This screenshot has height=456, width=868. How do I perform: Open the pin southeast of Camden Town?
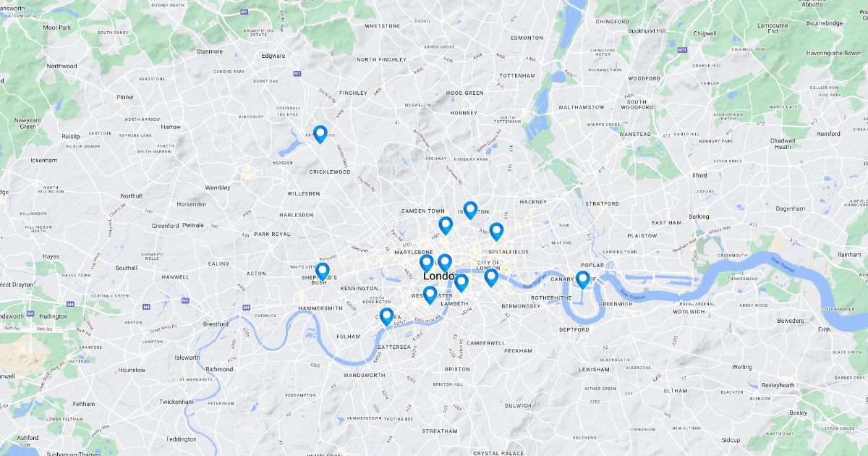(x=446, y=226)
